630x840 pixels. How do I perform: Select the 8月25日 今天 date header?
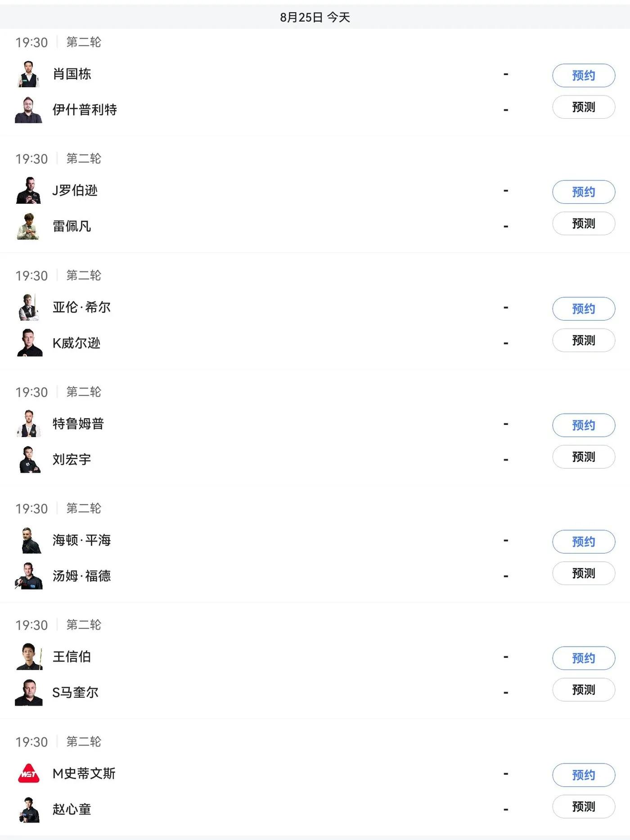coord(315,17)
